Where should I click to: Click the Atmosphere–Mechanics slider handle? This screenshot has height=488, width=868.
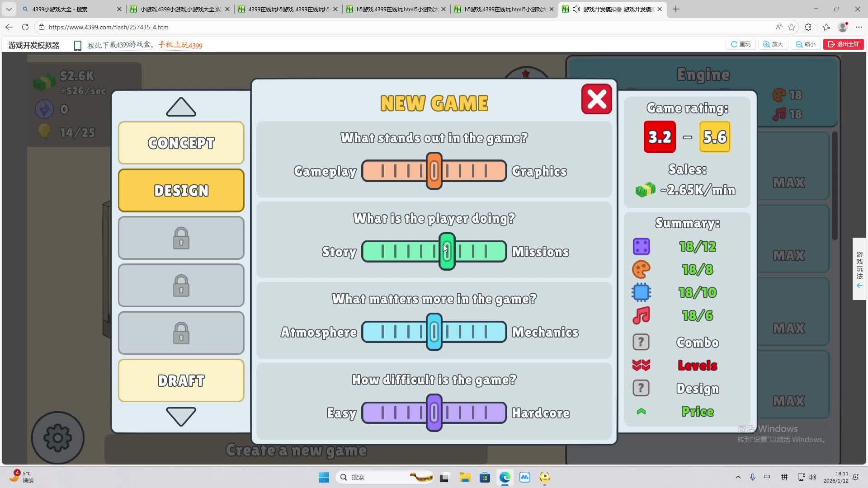(434, 332)
